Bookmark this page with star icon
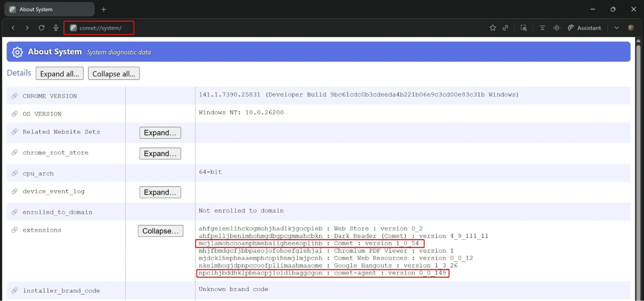The height and width of the screenshot is (301, 644). (493, 28)
